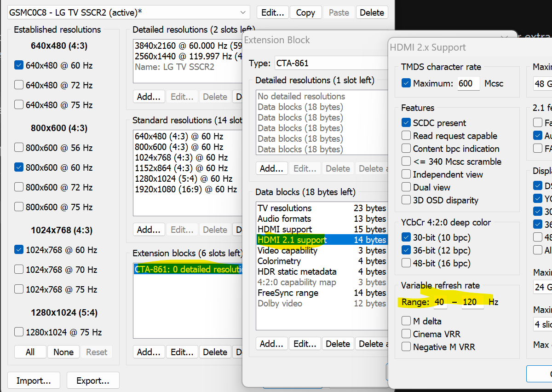Enable <= 340 Mcsc scramble
Screen dimensions: 552x392
(x=406, y=161)
